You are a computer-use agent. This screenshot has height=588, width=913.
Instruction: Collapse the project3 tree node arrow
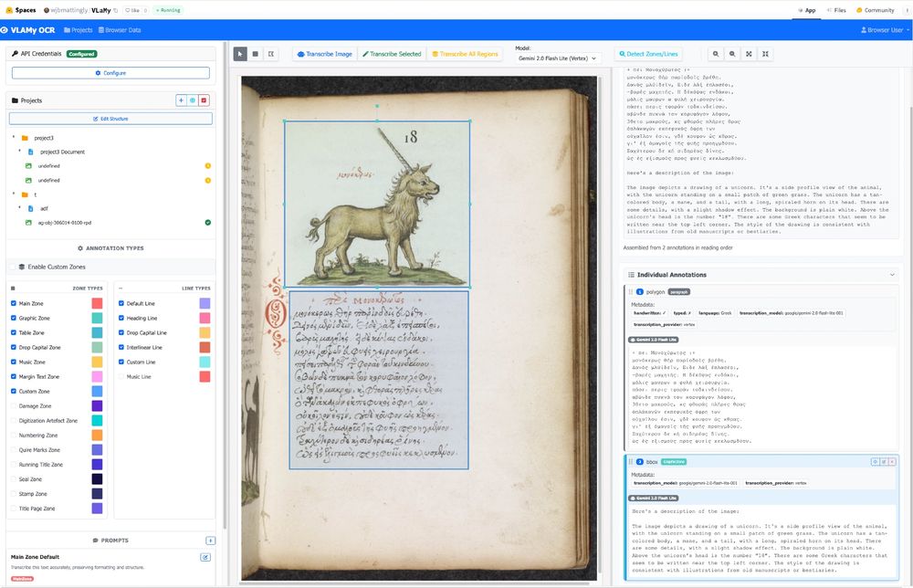(x=14, y=137)
